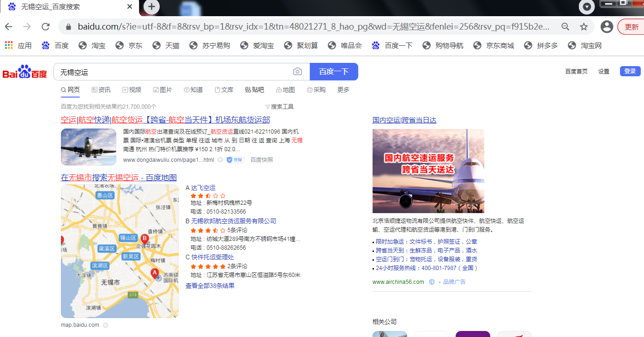The width and height of the screenshot is (644, 337).
Task: Reload the page with refresh icon
Action: (45, 27)
